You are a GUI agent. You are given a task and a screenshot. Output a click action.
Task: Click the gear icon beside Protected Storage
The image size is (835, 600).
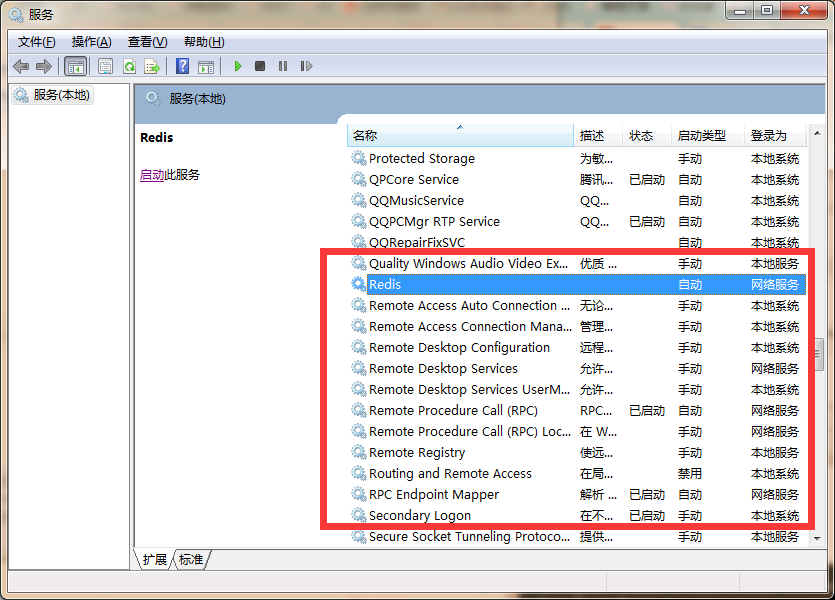358,158
